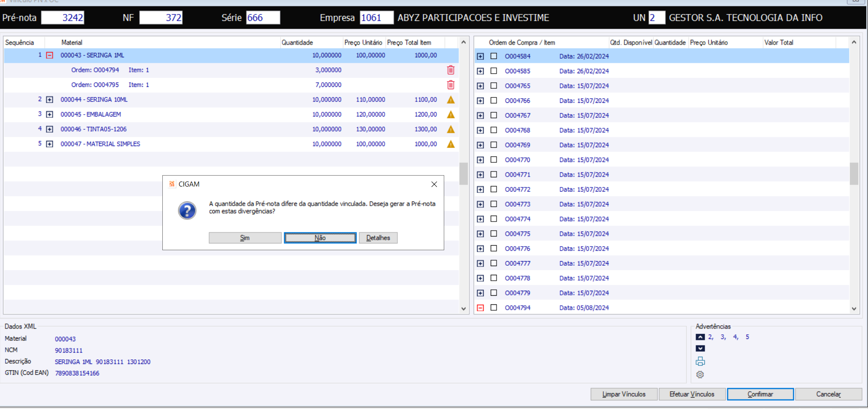
Task: Click the Material column header
Action: 72,42
